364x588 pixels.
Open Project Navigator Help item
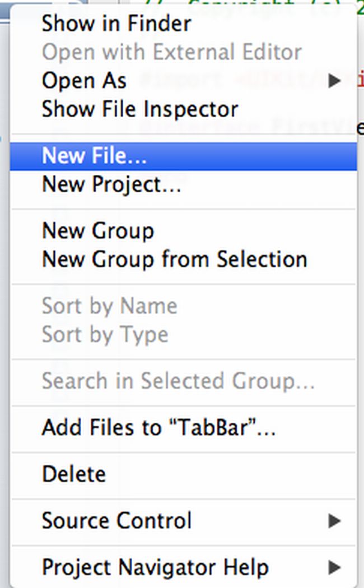(155, 567)
